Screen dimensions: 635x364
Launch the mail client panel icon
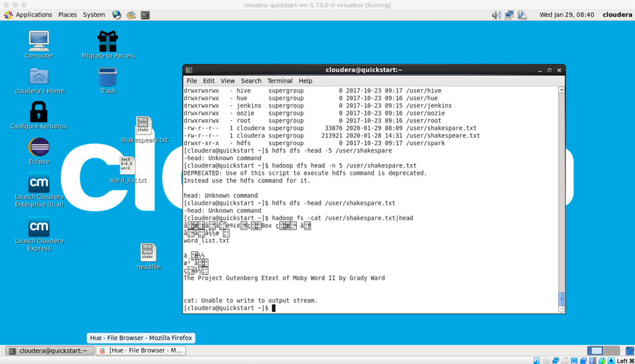pyautogui.click(x=131, y=15)
